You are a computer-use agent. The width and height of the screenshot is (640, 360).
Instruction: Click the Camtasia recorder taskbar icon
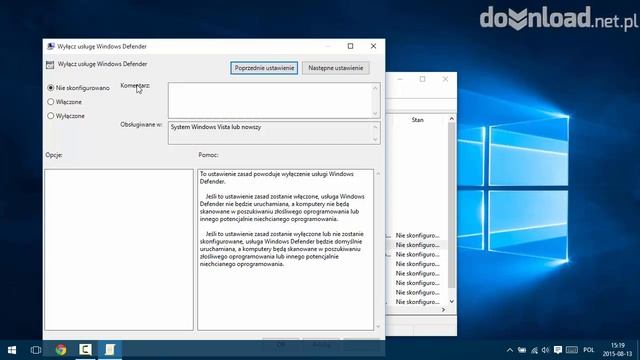click(x=85, y=350)
